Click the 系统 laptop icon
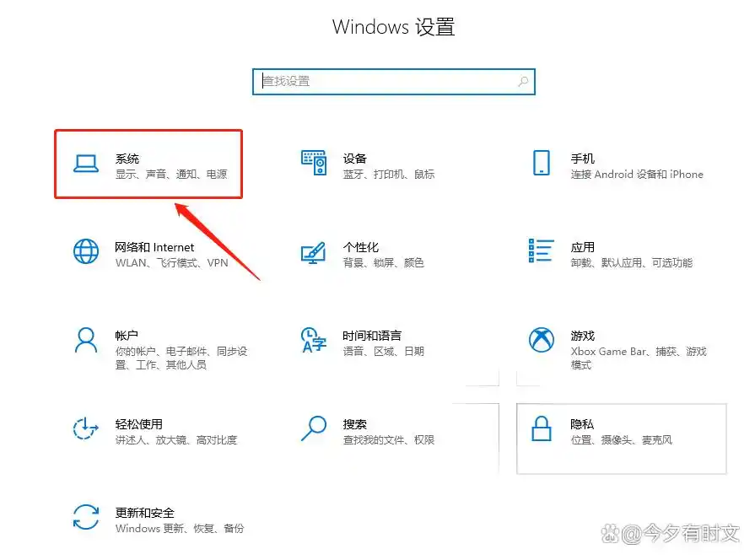 pyautogui.click(x=86, y=164)
